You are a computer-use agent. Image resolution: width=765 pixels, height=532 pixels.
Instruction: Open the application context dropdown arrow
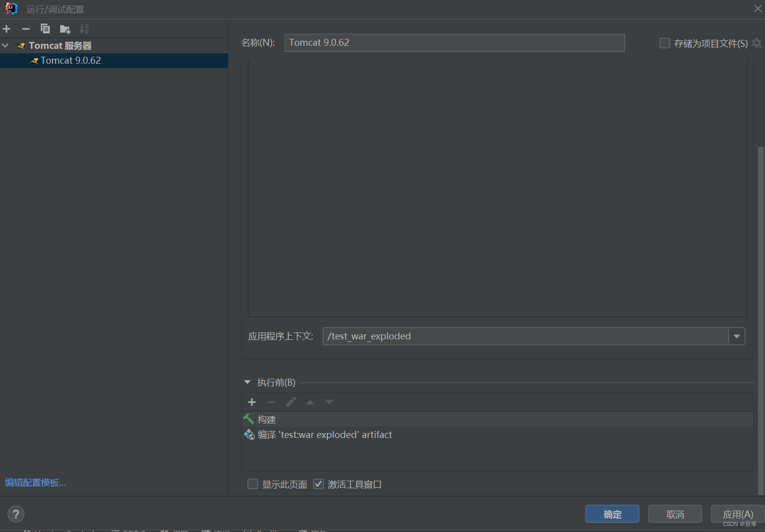pos(737,336)
